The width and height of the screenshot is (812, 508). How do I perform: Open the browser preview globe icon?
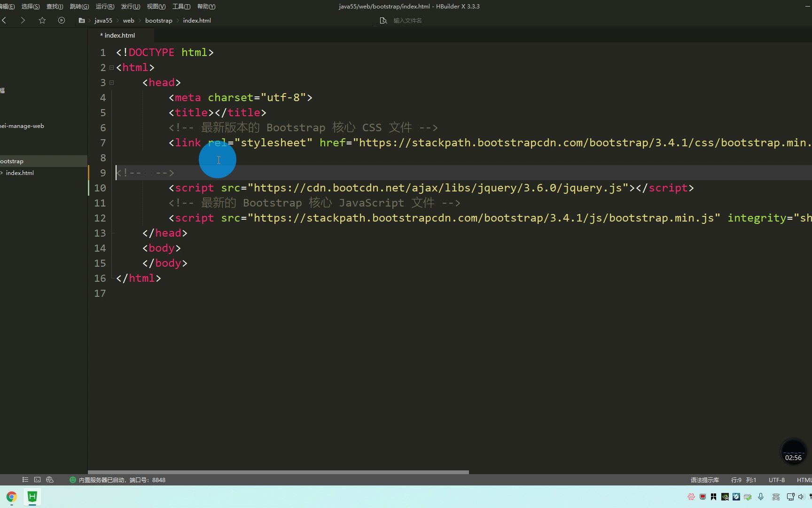[50, 480]
